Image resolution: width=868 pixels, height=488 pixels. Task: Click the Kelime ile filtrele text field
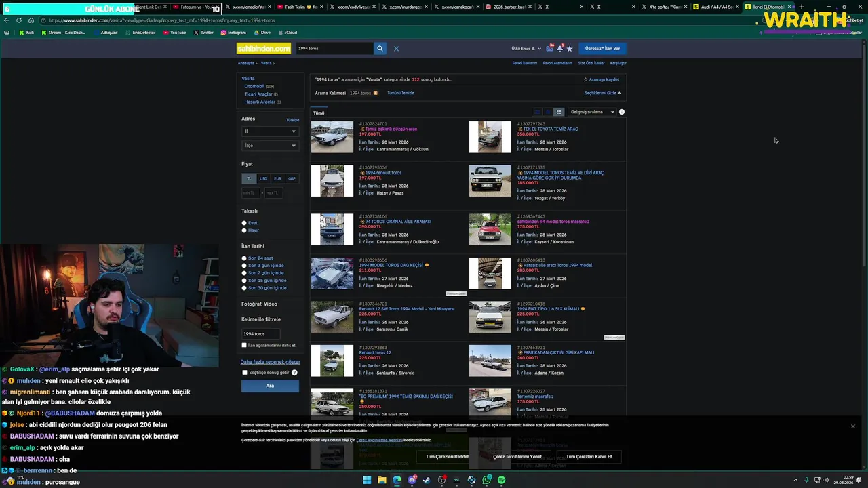click(x=261, y=334)
